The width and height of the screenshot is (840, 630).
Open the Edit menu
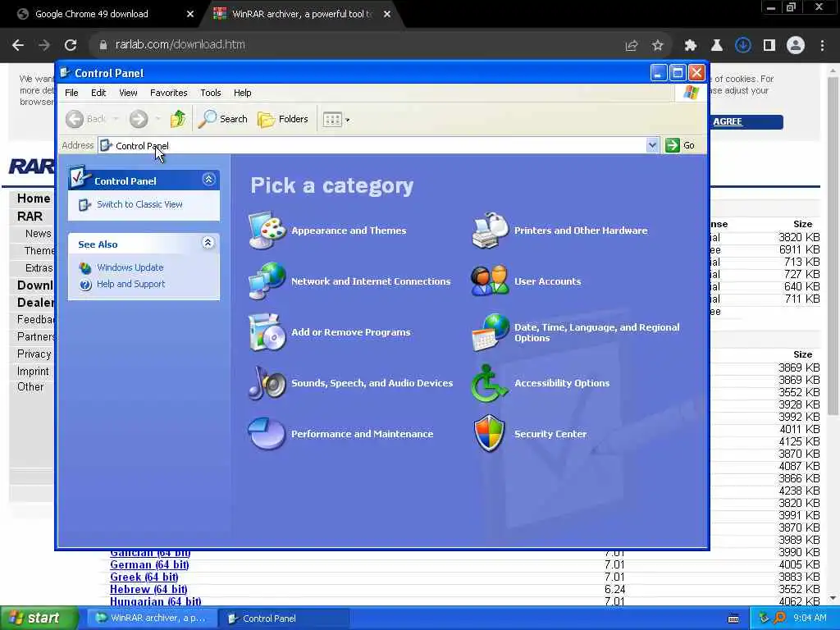[x=98, y=93]
